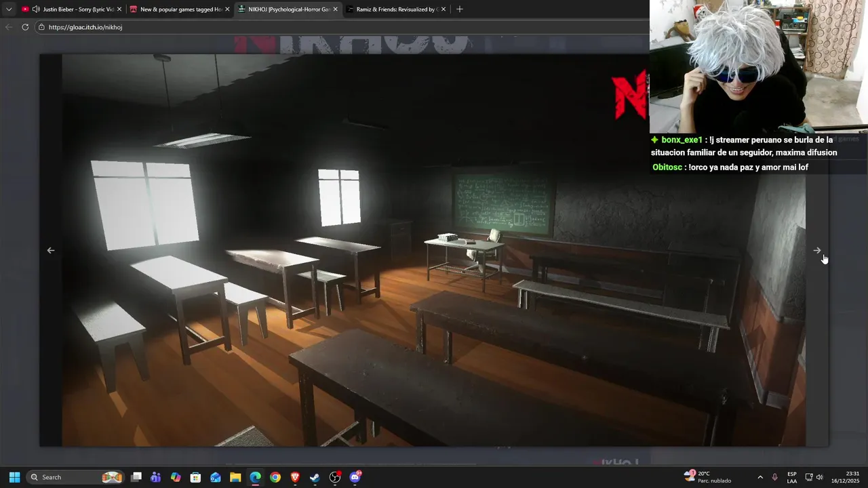The height and width of the screenshot is (488, 868).
Task: Open the network status tray icon
Action: [809, 477]
